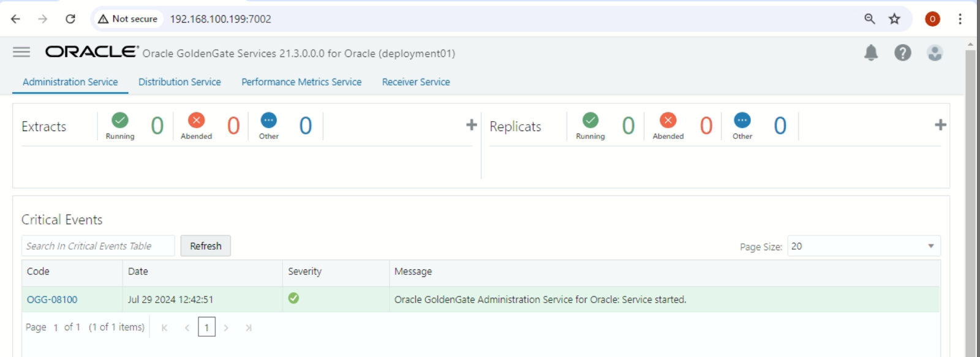The height and width of the screenshot is (357, 980).
Task: Click the Replicats Abended red icon
Action: [x=668, y=120]
